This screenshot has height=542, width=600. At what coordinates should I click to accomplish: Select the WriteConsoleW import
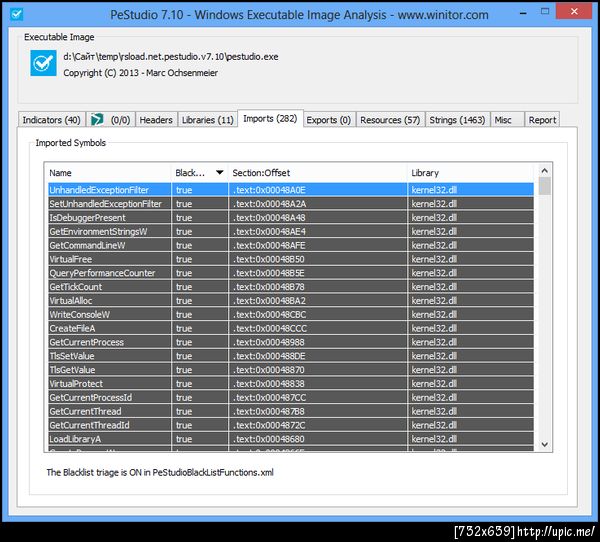[x=291, y=314]
